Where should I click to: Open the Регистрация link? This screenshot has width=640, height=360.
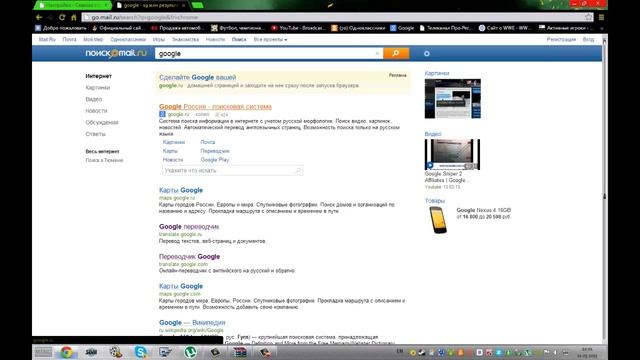pos(561,40)
